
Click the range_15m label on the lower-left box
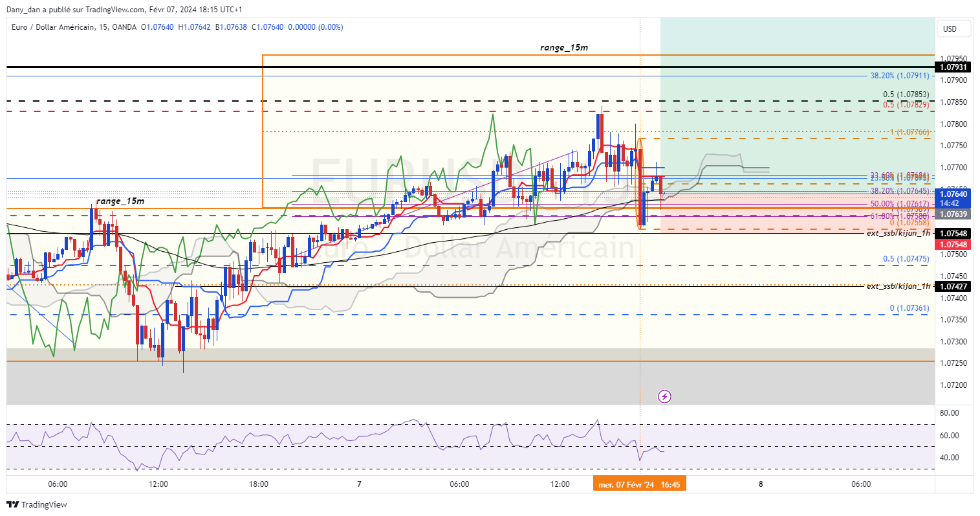point(120,201)
